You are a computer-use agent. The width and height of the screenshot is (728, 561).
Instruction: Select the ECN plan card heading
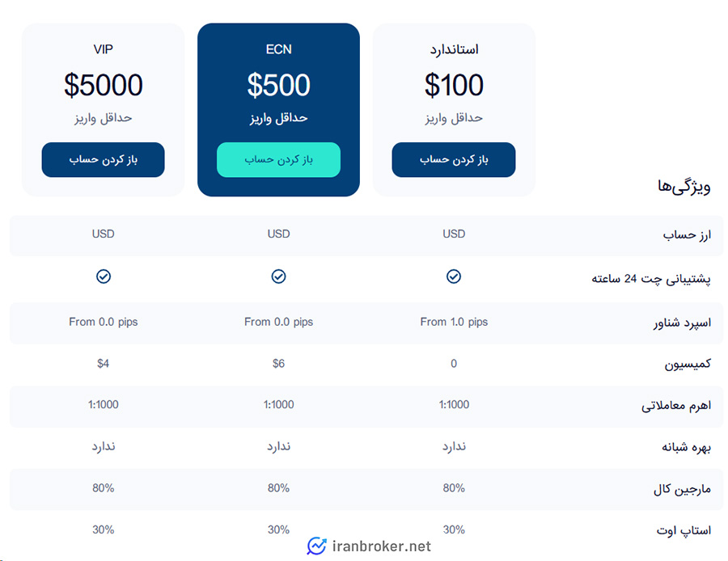[278, 49]
